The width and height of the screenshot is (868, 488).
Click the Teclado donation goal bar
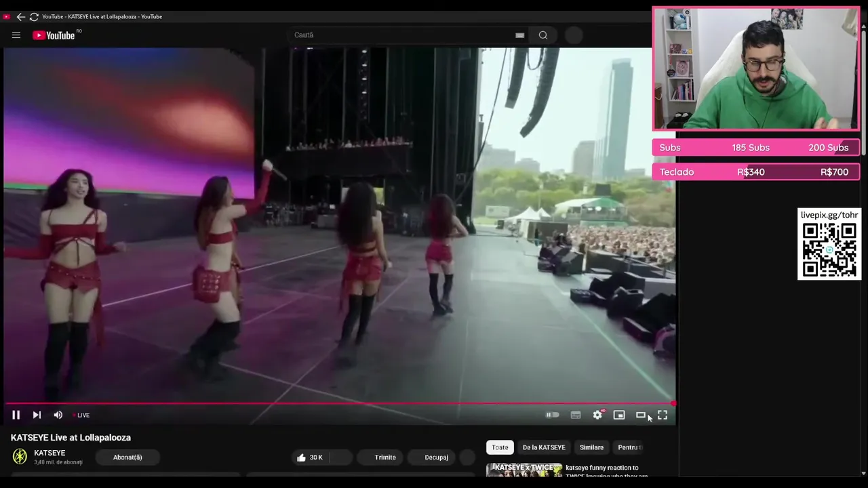(756, 172)
